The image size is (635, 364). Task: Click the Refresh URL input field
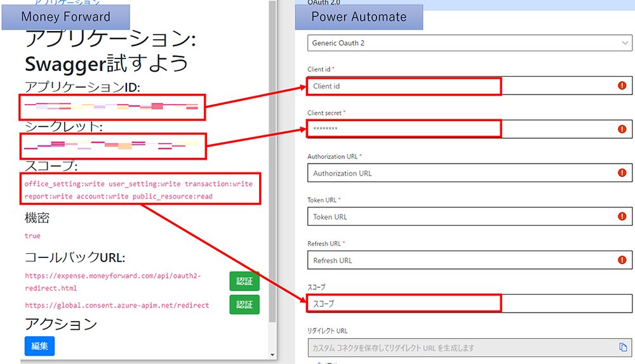coord(470,260)
